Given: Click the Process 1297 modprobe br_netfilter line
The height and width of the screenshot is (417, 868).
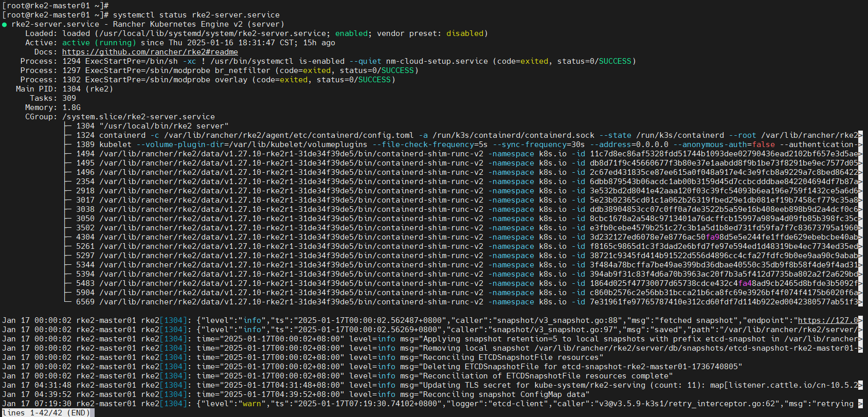Looking at the screenshot, I should click(x=220, y=70).
